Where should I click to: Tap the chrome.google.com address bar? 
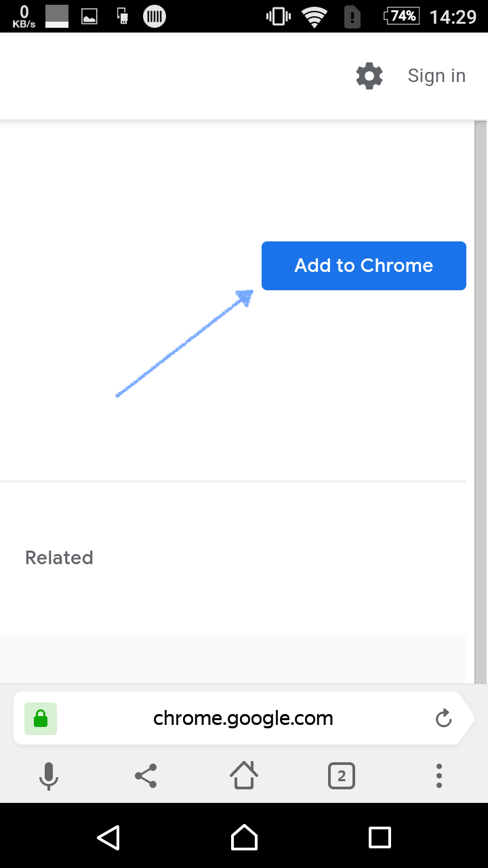tap(243, 719)
